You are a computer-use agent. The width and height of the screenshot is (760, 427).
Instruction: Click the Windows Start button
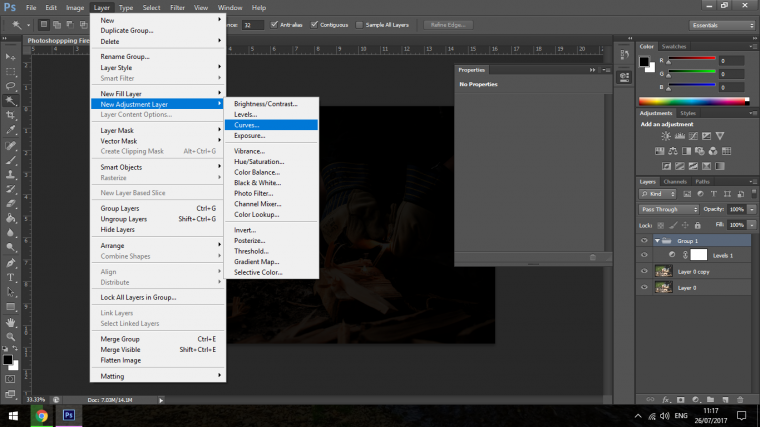click(x=13, y=415)
